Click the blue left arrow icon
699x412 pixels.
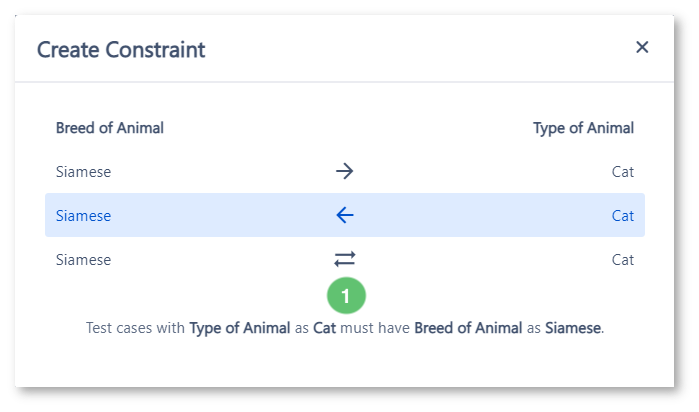345,215
